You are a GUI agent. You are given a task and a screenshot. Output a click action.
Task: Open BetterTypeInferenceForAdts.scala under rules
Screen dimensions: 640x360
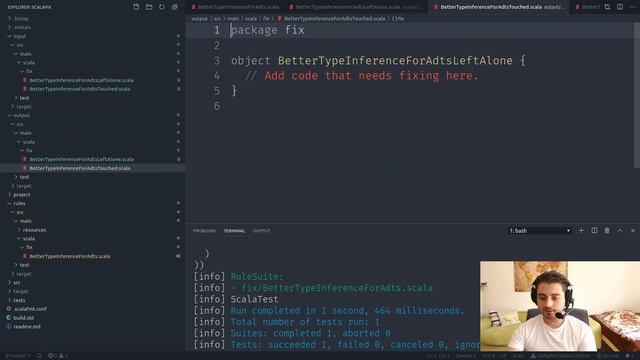point(70,256)
